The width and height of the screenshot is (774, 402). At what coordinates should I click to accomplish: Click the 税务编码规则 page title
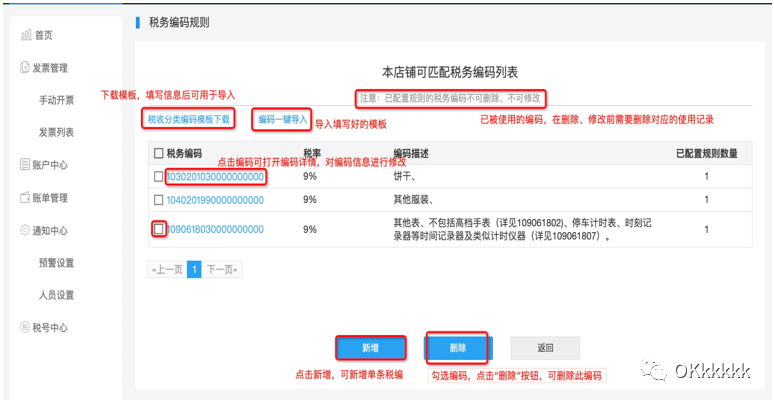click(179, 22)
